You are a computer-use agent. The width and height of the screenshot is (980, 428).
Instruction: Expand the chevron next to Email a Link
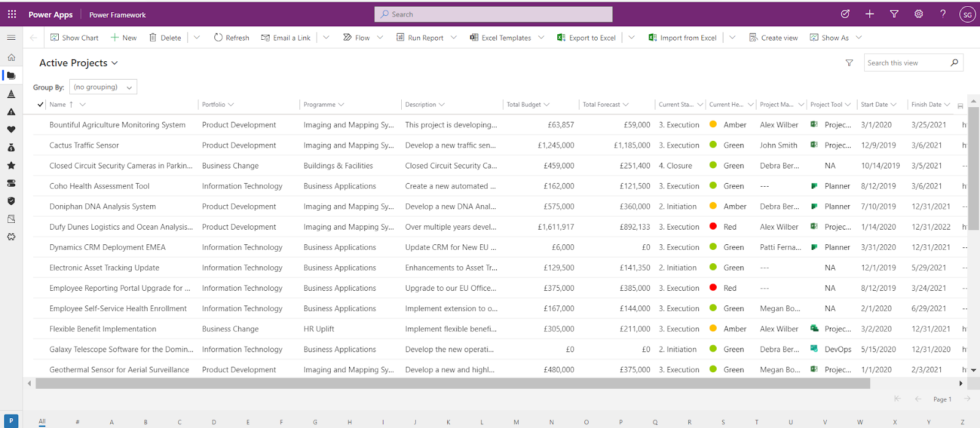click(x=326, y=37)
